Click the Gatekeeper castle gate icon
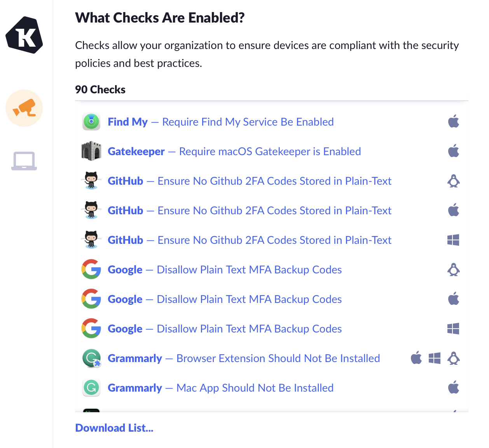 tap(91, 151)
